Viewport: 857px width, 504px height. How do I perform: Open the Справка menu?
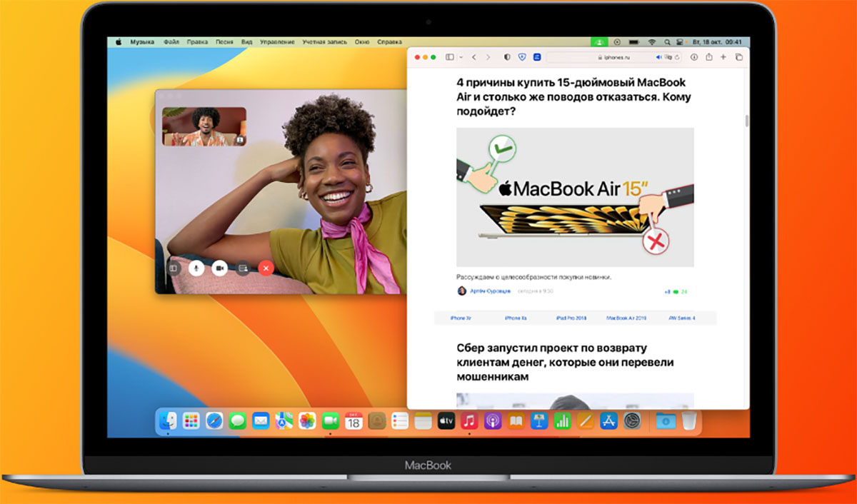(389, 42)
